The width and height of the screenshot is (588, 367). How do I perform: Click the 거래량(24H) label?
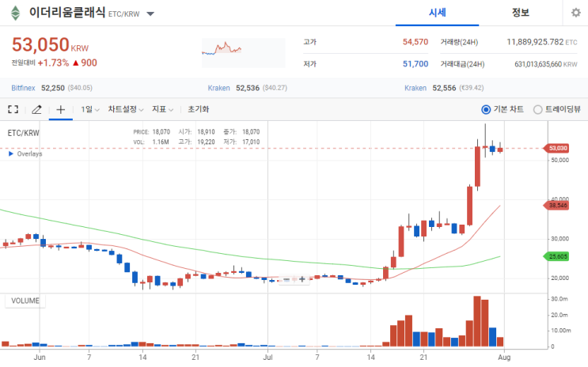459,42
